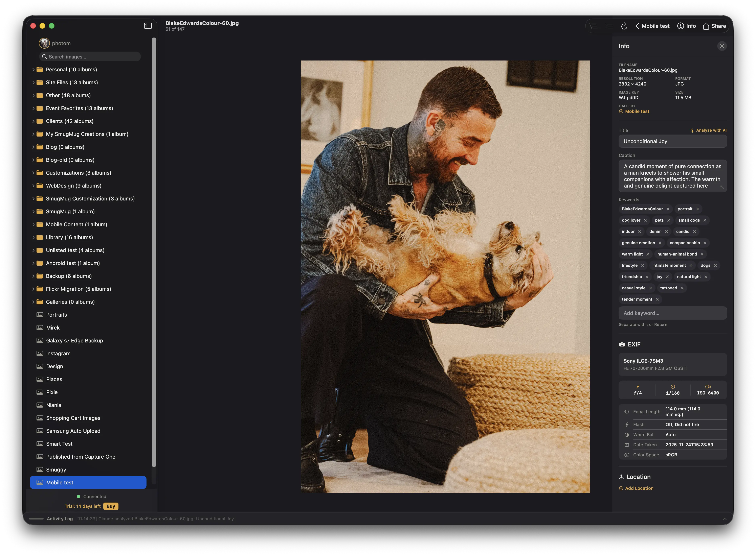Refresh the gallery with the reload icon
Screen dimensions: 756x555
tap(624, 26)
